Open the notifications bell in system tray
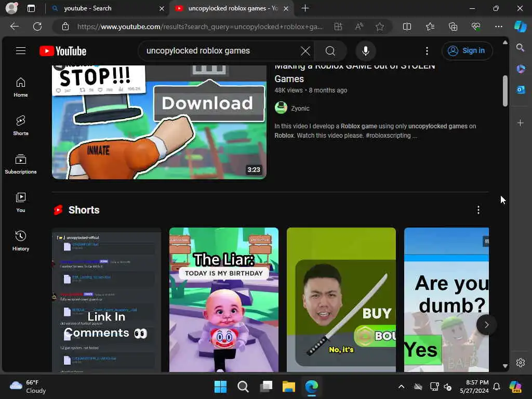The width and height of the screenshot is (532, 399). (496, 387)
